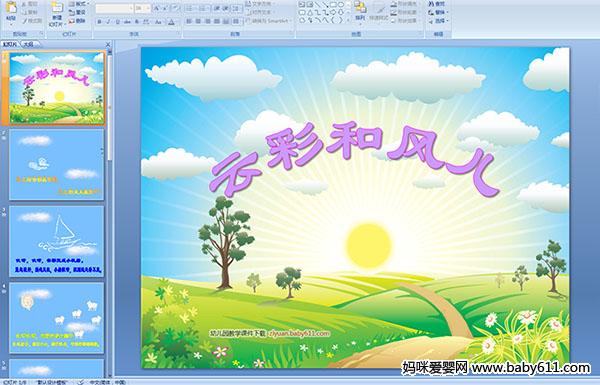The image size is (600, 385).
Task: Select slide 2 thumbnail with clouds
Action: click(x=57, y=165)
